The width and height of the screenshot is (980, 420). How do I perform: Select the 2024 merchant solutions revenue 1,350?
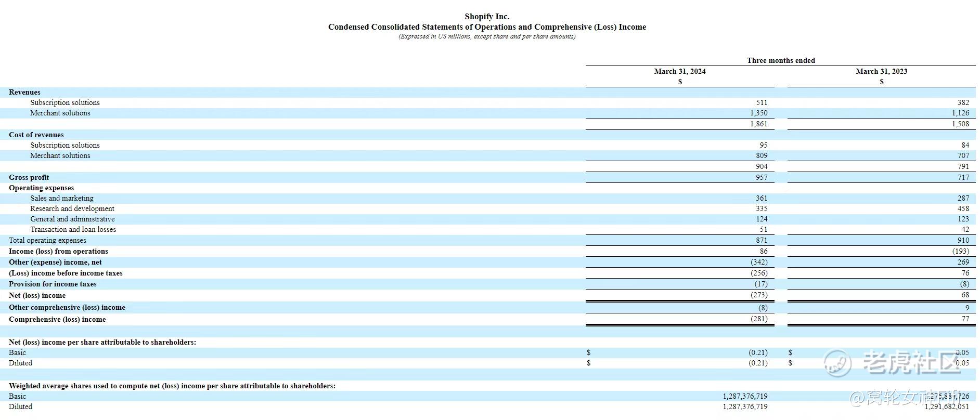759,113
